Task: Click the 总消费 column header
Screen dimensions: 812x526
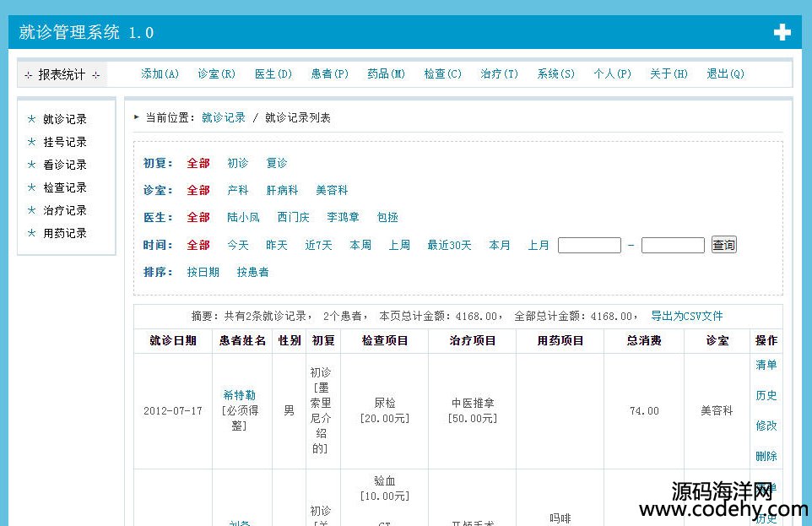Action: [x=644, y=340]
